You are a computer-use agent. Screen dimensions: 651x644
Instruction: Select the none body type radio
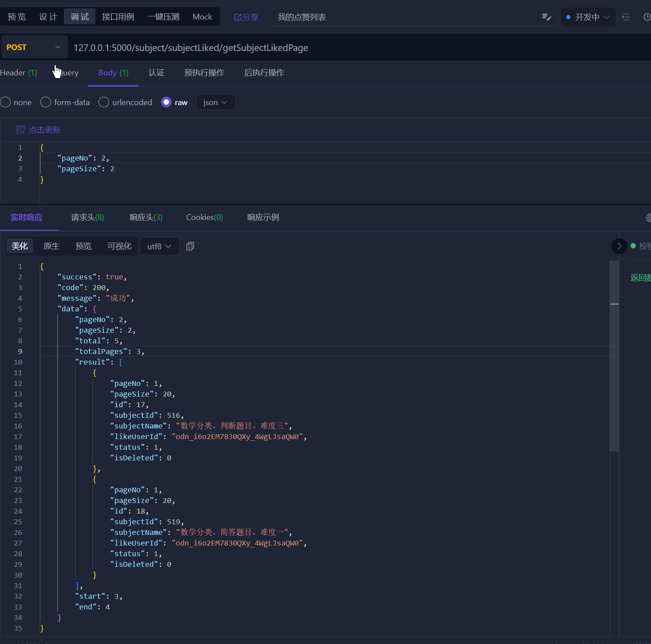tap(6, 102)
